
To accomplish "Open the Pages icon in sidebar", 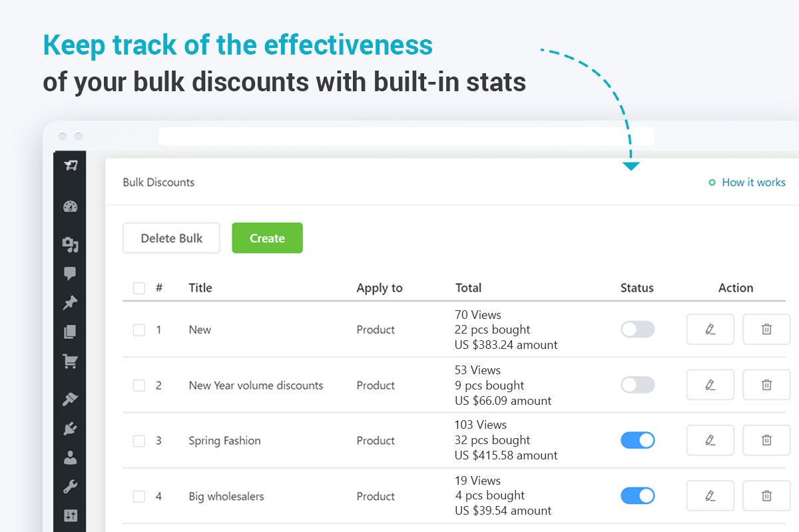I will [70, 332].
